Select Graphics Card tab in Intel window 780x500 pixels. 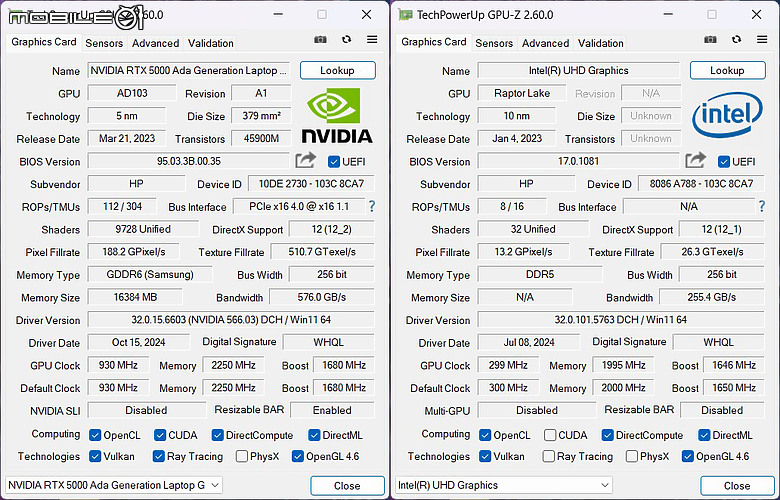click(x=434, y=42)
